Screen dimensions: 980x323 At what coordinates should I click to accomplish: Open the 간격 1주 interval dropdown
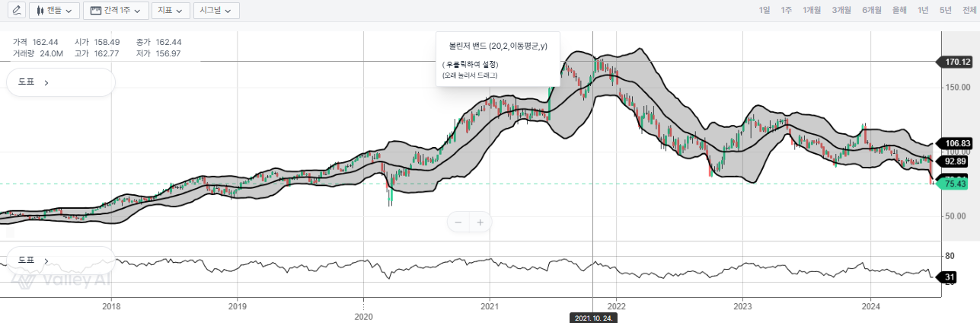pos(115,11)
